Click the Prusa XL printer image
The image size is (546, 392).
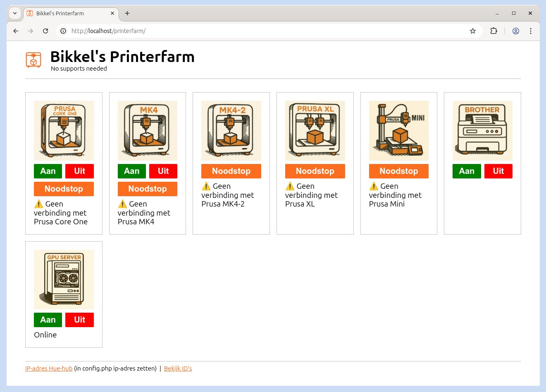click(315, 131)
